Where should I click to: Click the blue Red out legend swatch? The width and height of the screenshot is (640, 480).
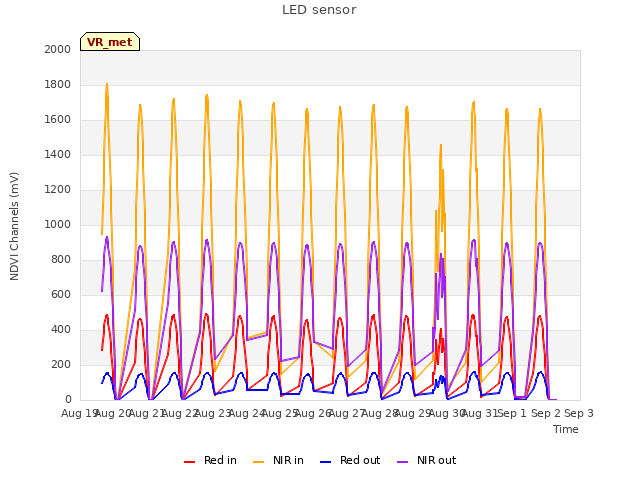tap(325, 462)
